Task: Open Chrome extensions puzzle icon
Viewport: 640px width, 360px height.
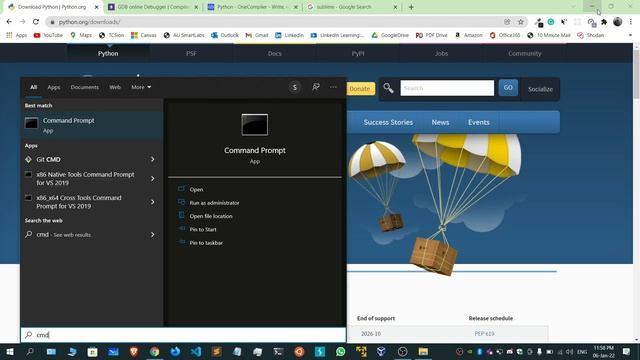Action: click(x=604, y=22)
